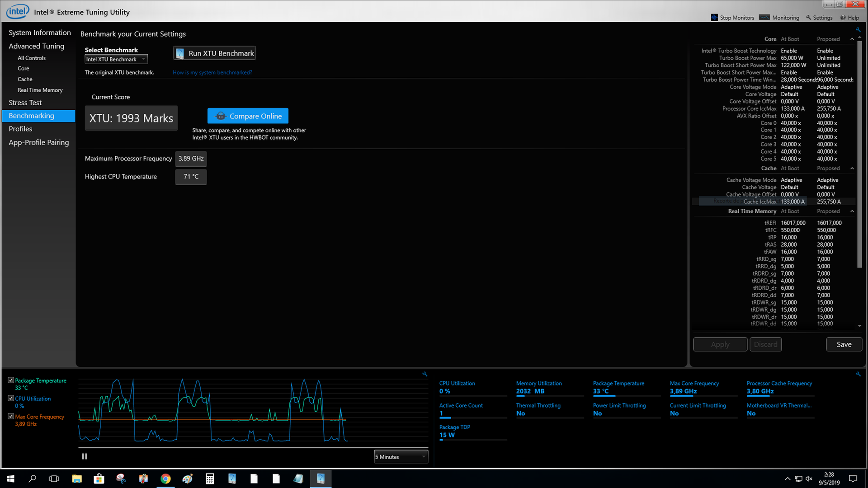Open App-Profile Pairing page
This screenshot has width=868, height=488.
click(x=39, y=142)
